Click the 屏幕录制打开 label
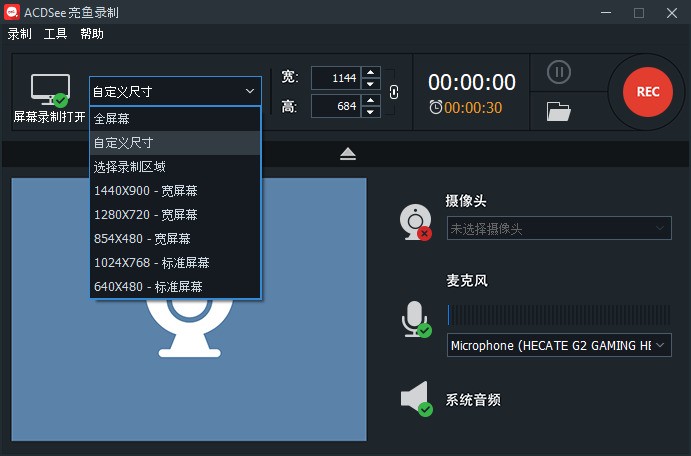This screenshot has width=691, height=456. coord(49,117)
